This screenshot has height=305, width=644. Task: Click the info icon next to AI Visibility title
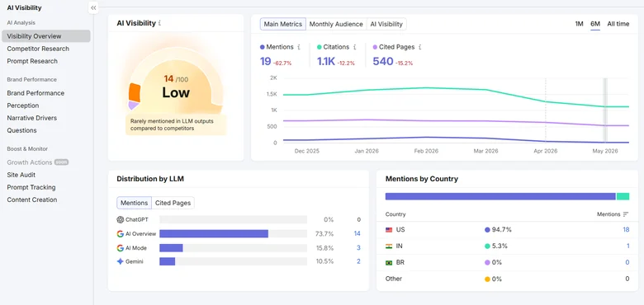coord(159,23)
